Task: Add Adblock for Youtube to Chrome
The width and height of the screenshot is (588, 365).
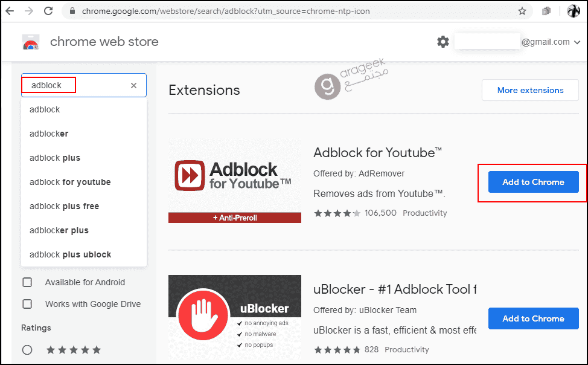Action: coord(533,182)
